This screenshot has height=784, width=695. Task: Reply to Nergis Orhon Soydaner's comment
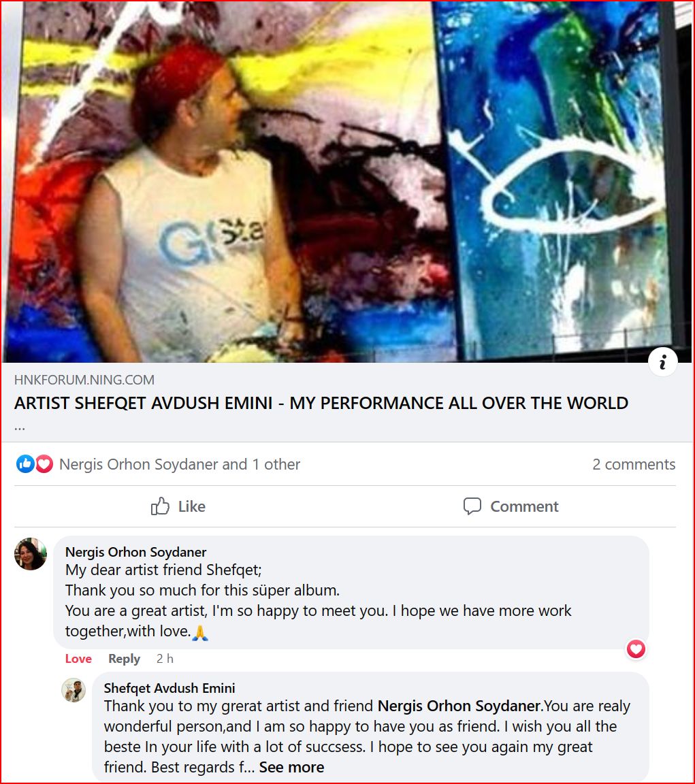click(124, 659)
